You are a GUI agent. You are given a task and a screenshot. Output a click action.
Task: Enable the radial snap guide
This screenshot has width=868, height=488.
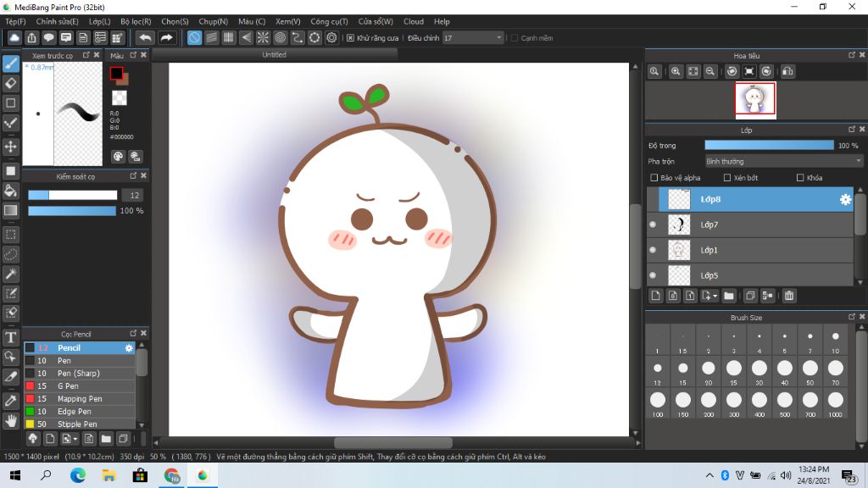click(x=263, y=37)
